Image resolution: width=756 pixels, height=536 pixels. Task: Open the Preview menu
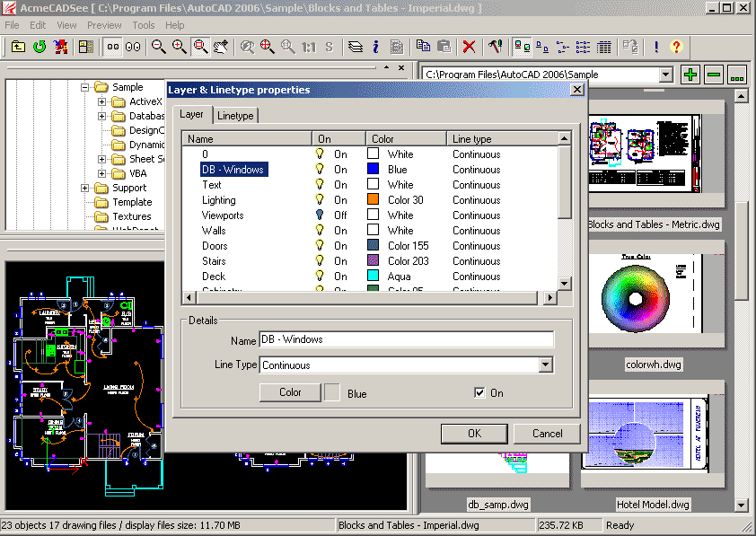pos(104,25)
